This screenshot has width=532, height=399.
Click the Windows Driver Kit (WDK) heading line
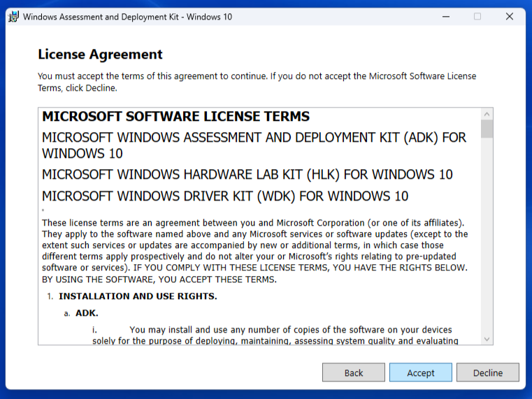click(225, 196)
